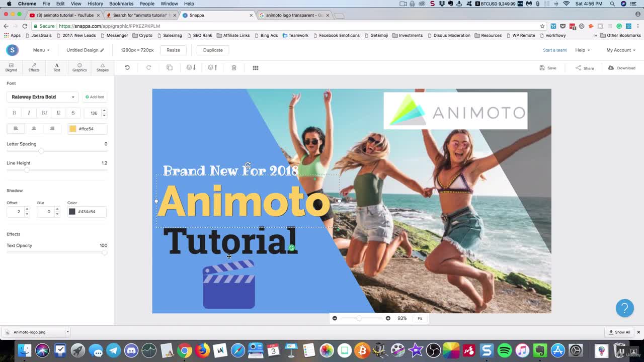The width and height of the screenshot is (644, 362).
Task: Align text left
Action: tap(16, 129)
